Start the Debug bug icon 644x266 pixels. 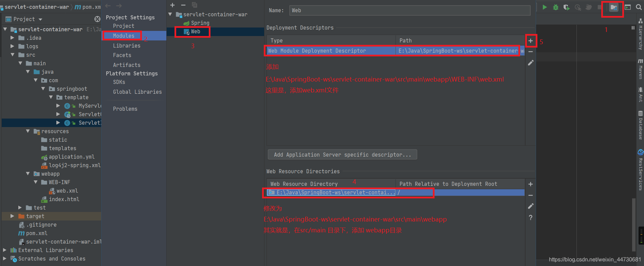tap(556, 7)
